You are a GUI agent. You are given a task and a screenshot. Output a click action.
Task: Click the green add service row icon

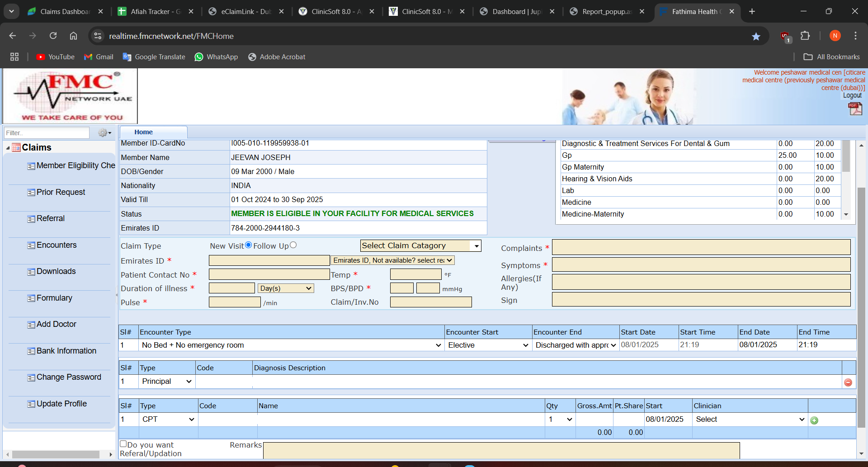click(x=814, y=420)
